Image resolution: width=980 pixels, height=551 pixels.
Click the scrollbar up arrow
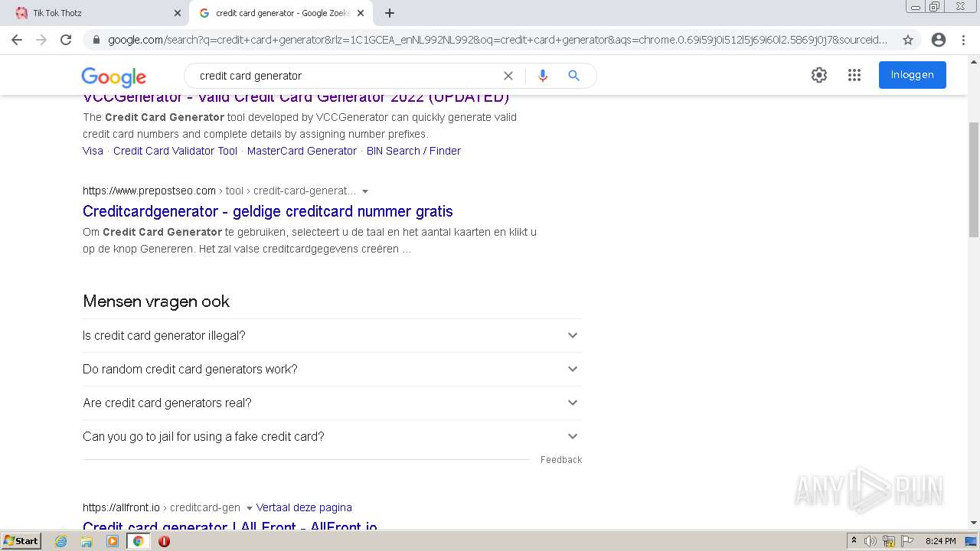[x=974, y=60]
